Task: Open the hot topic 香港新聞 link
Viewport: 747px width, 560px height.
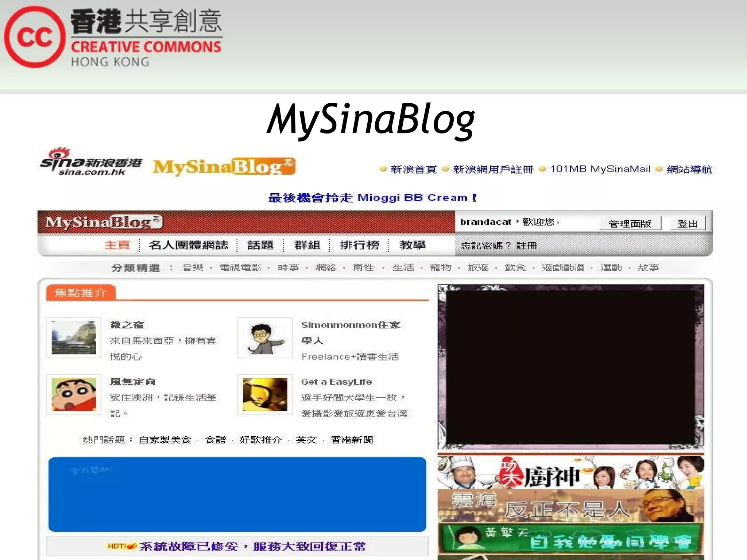Action: pos(352,440)
